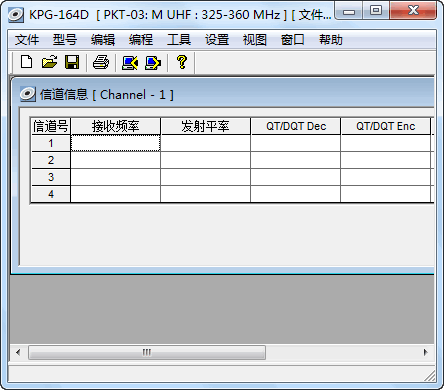Write data to radio with yellow right-arrow icon

point(153,62)
